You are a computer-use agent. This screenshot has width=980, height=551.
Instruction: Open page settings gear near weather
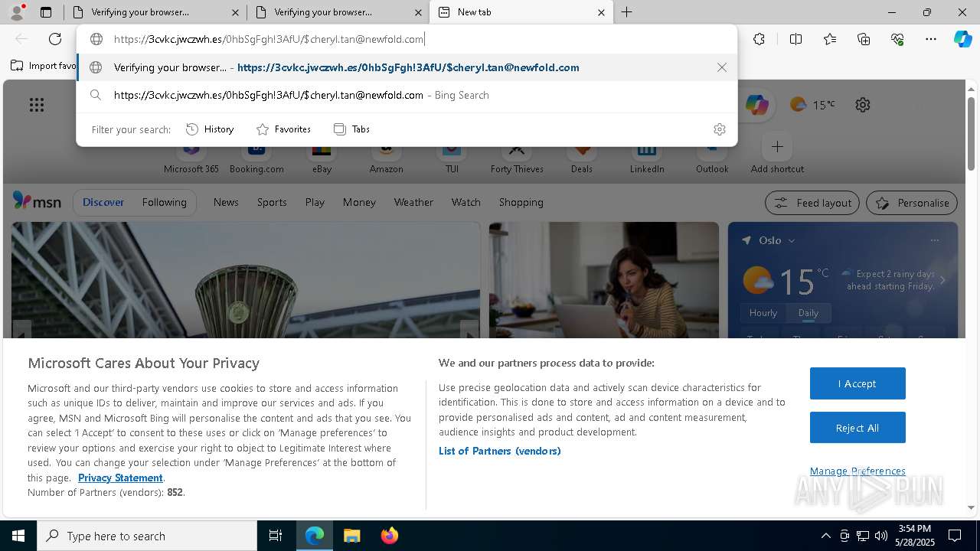(863, 105)
